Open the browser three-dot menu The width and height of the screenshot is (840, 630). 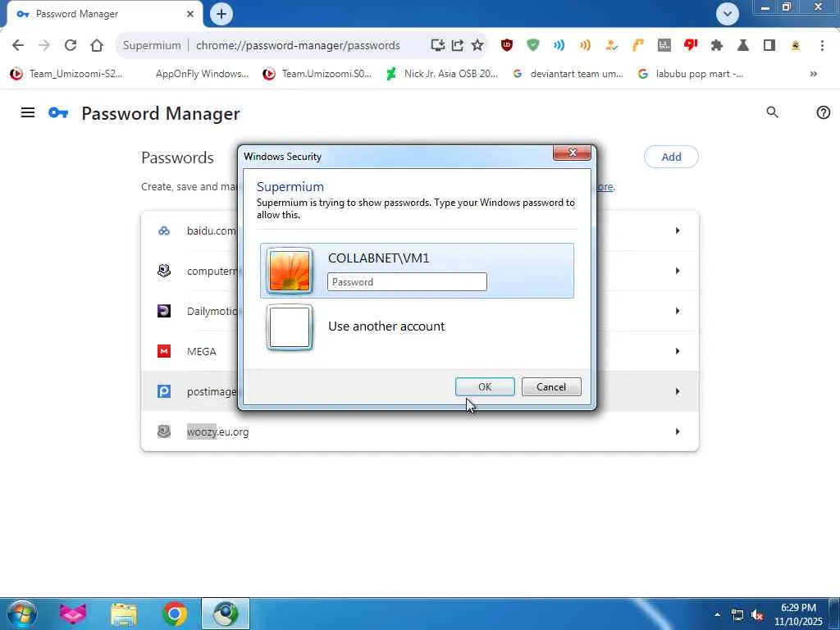click(x=822, y=46)
